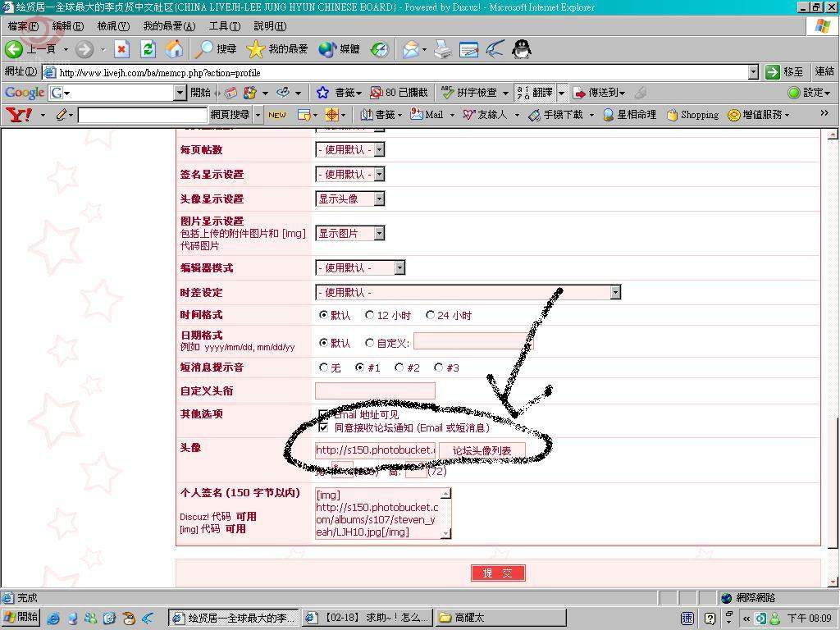Open the 我的最愛(A) menu
Image resolution: width=840 pixels, height=630 pixels.
pos(169,26)
